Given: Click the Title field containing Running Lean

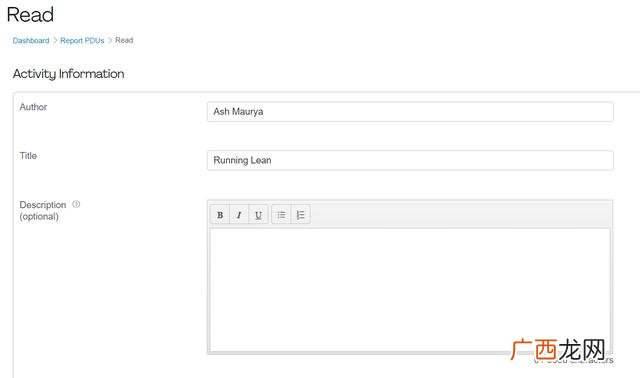Looking at the screenshot, I should click(x=410, y=160).
